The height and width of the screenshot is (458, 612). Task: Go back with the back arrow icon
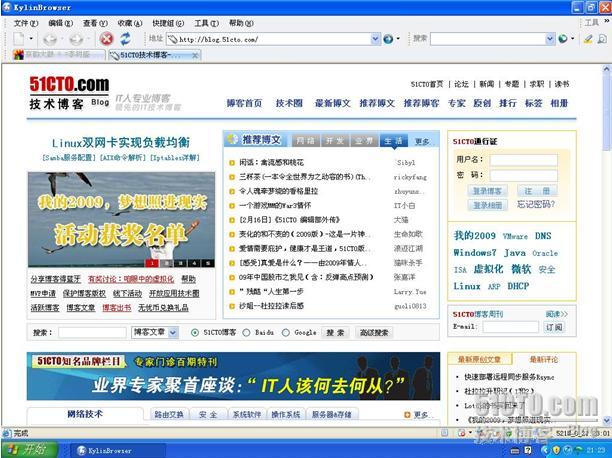coord(50,39)
